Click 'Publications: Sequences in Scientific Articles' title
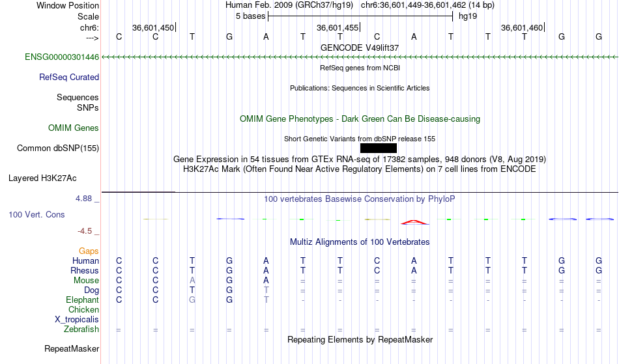 pos(360,88)
